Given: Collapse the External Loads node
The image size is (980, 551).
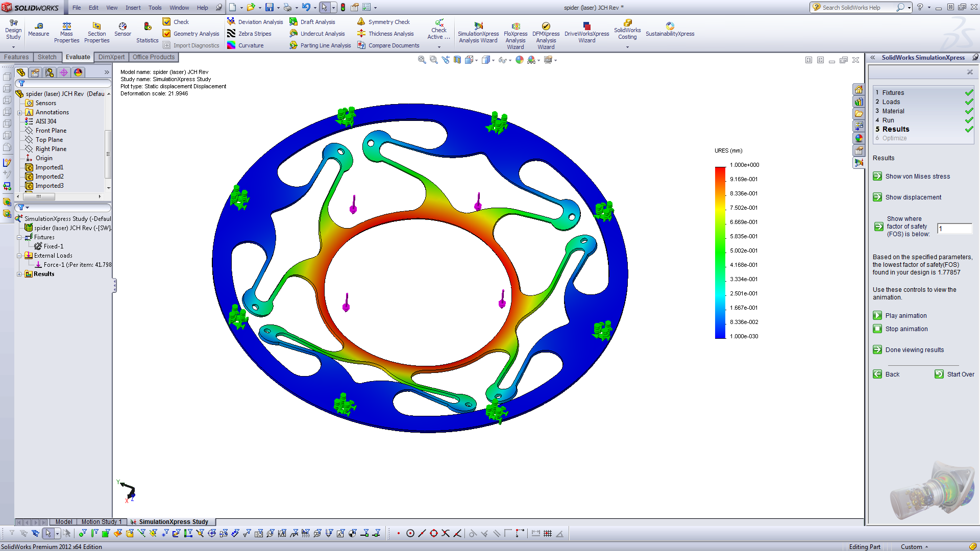Looking at the screenshot, I should click(x=19, y=256).
